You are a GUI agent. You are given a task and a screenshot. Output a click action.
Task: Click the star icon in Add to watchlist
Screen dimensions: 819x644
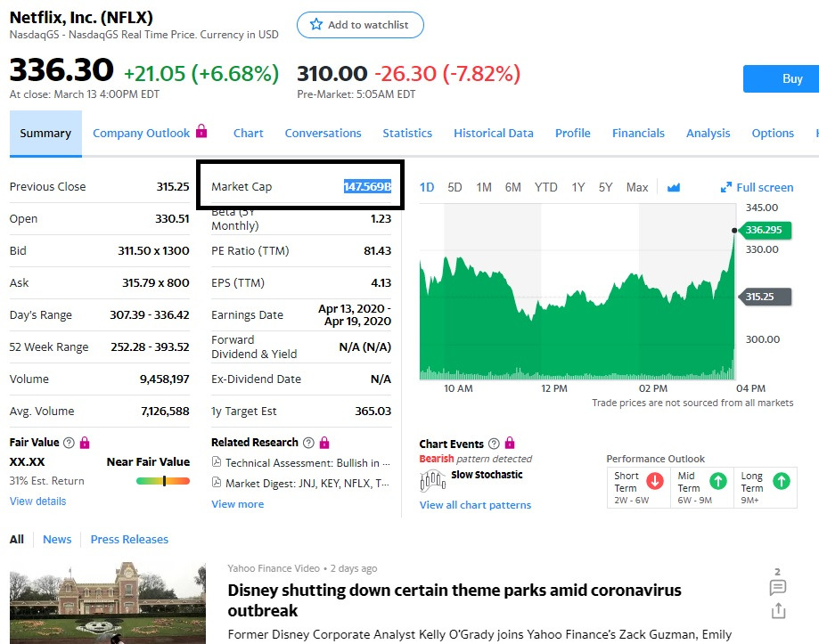pyautogui.click(x=316, y=24)
